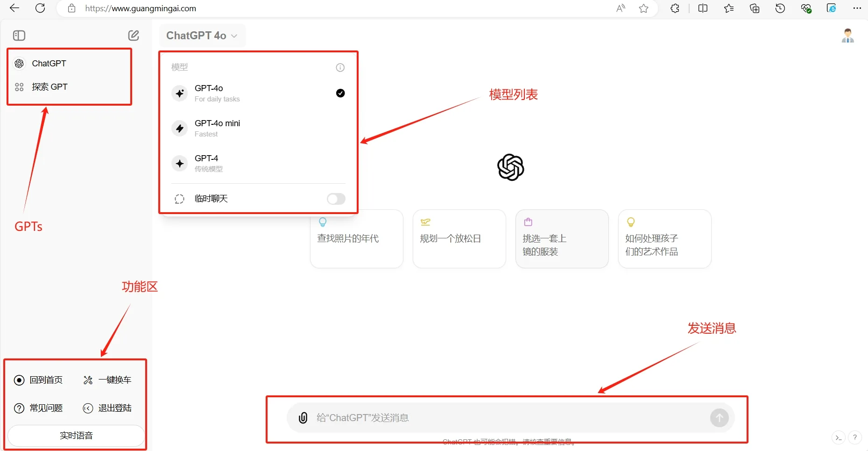The image size is (868, 451).
Task: Click the site lock info icon
Action: click(x=71, y=8)
